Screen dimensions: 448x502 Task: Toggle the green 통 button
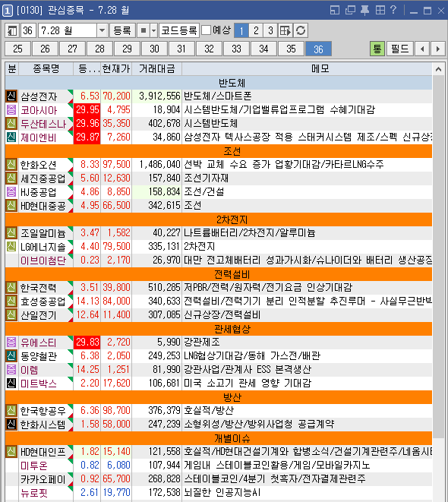click(x=377, y=49)
